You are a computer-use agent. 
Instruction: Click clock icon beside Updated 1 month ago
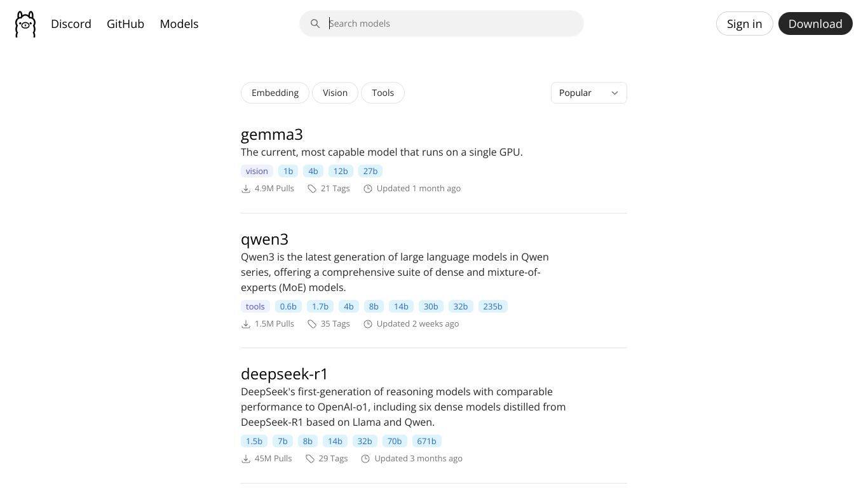click(368, 189)
